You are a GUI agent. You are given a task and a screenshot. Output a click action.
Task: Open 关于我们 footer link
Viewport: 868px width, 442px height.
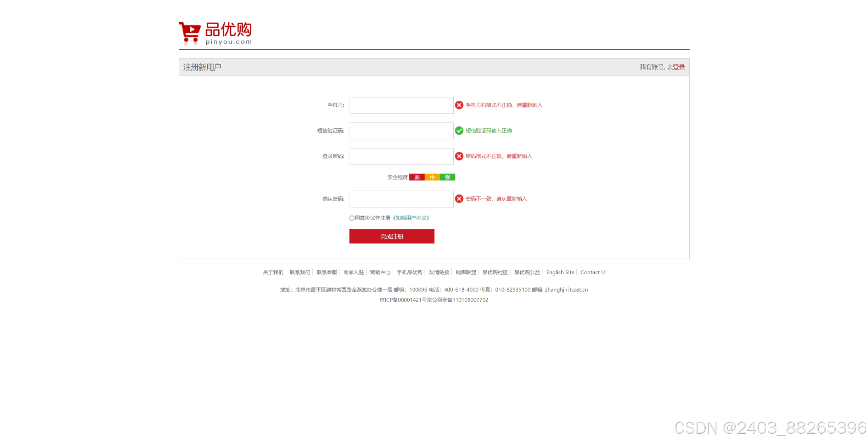point(273,272)
